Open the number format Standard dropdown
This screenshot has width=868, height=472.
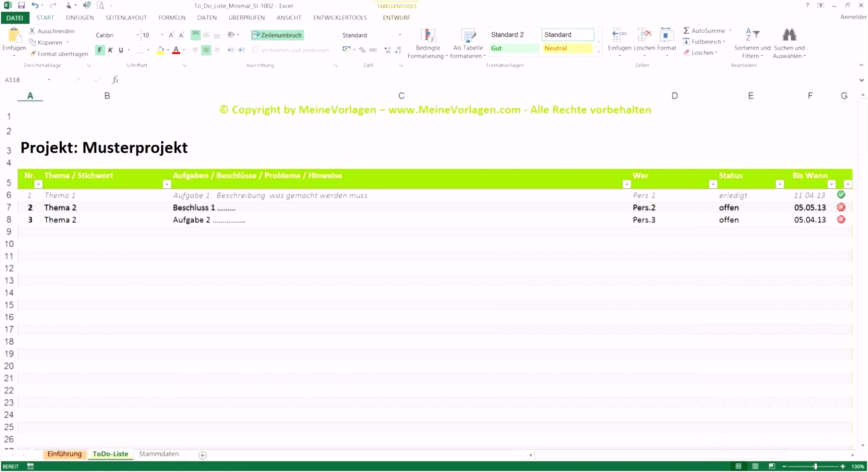coord(400,35)
